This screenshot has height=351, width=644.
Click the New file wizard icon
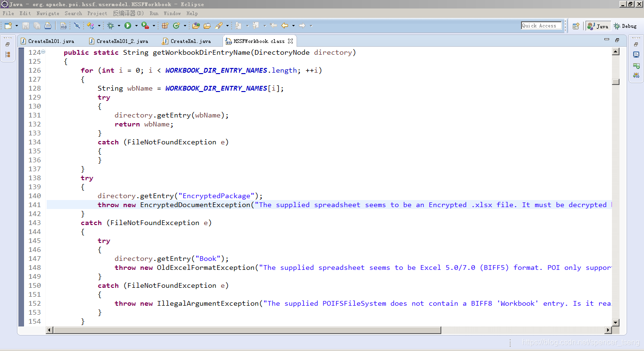[8, 25]
